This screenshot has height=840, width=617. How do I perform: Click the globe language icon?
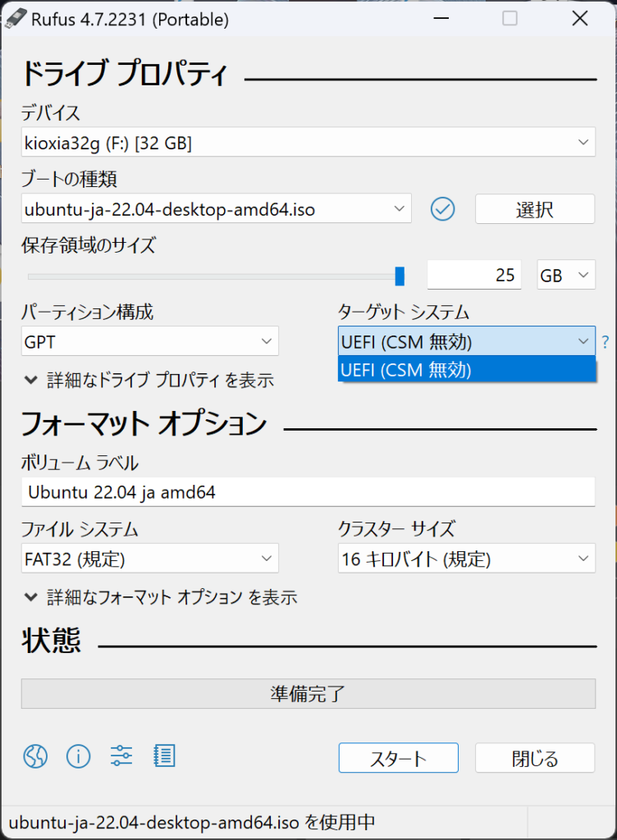[x=35, y=756]
